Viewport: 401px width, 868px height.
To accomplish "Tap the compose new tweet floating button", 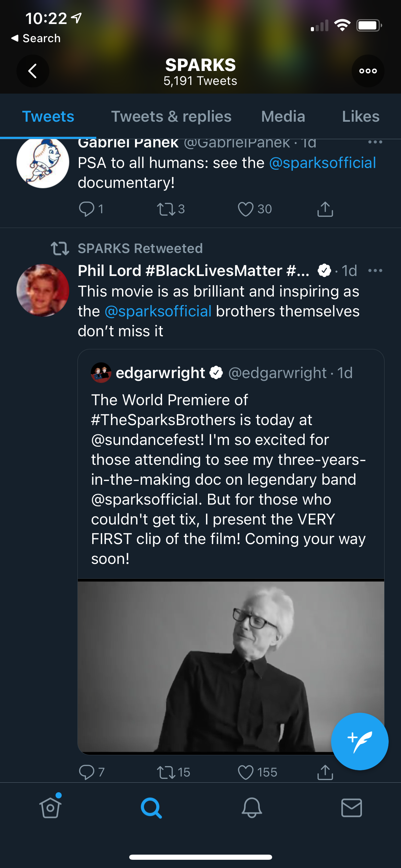I will (359, 741).
